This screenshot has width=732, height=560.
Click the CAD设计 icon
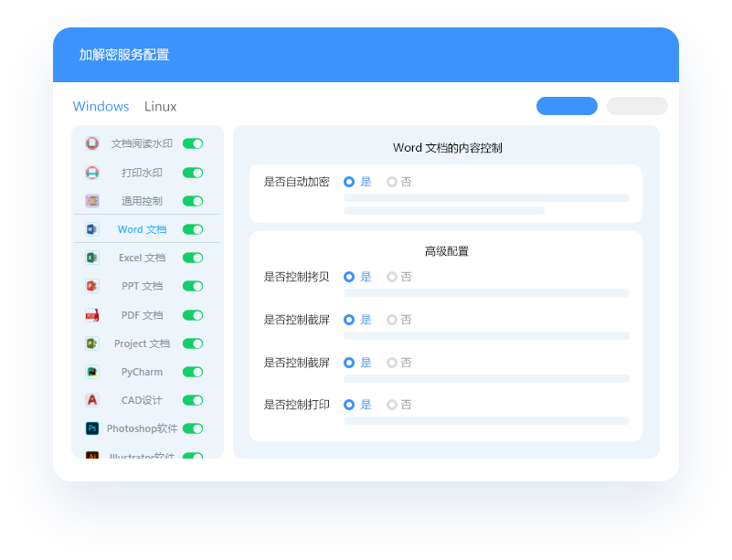(x=91, y=400)
